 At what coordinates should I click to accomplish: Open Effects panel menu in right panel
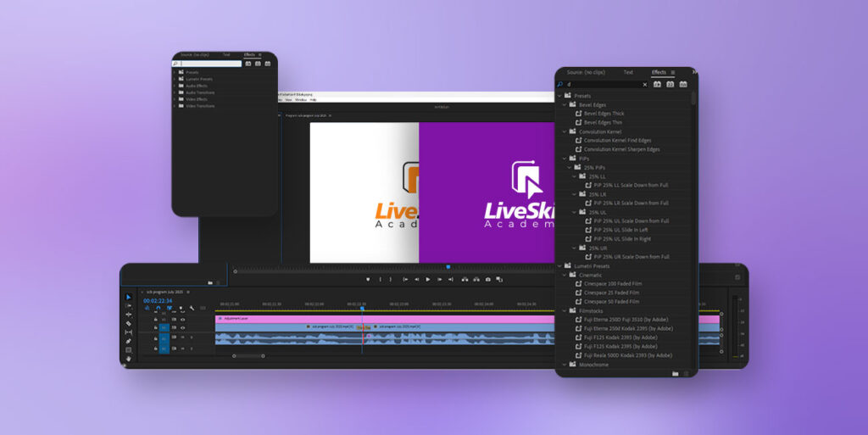[673, 73]
